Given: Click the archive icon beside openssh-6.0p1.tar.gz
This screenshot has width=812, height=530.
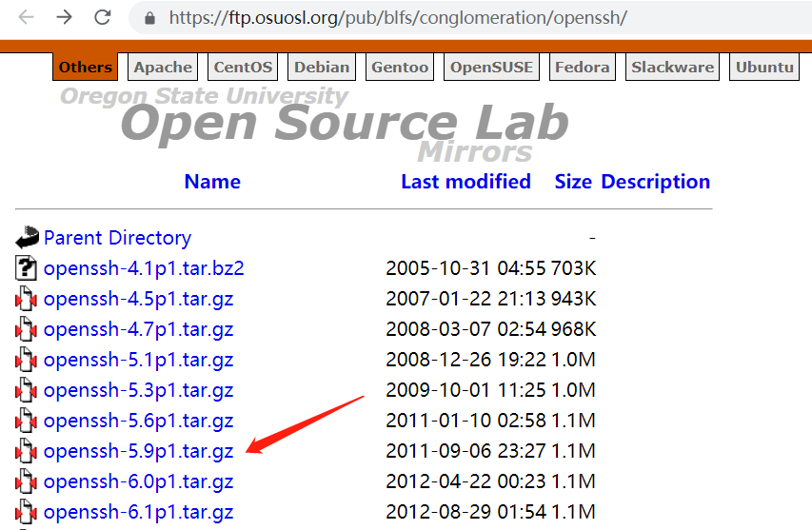Looking at the screenshot, I should point(26,481).
